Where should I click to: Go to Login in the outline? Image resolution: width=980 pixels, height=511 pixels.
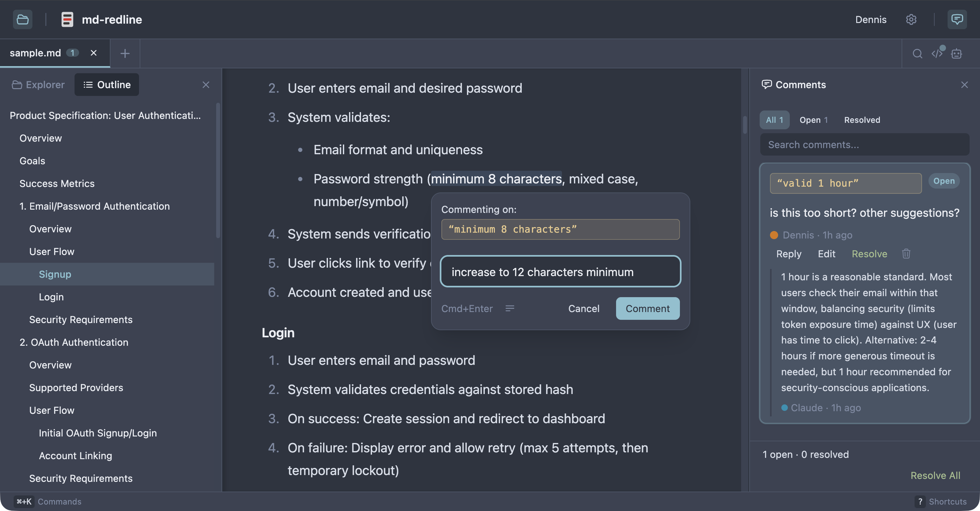51,297
